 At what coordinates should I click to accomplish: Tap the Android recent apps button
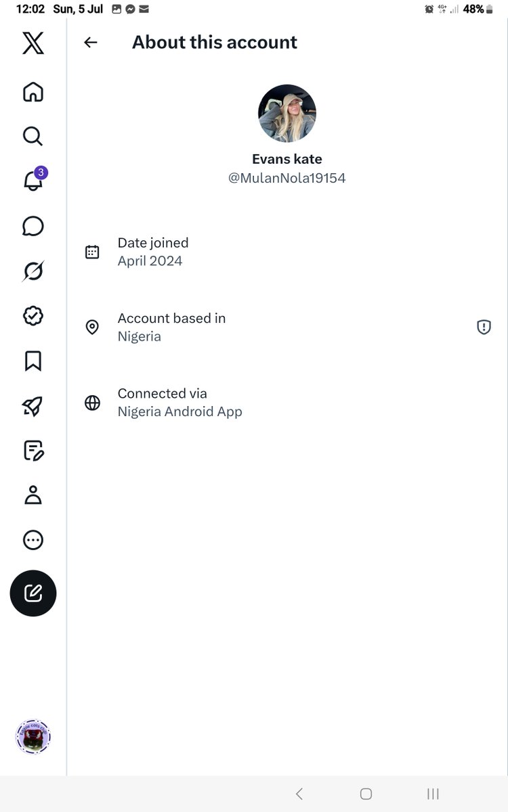coord(433,794)
